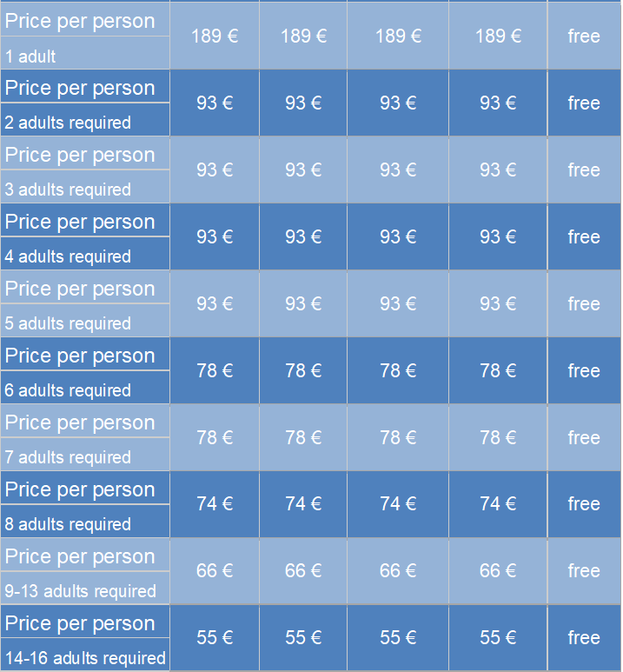Select the '14-16 adults required' label
This screenshot has width=623, height=672.
(x=85, y=658)
